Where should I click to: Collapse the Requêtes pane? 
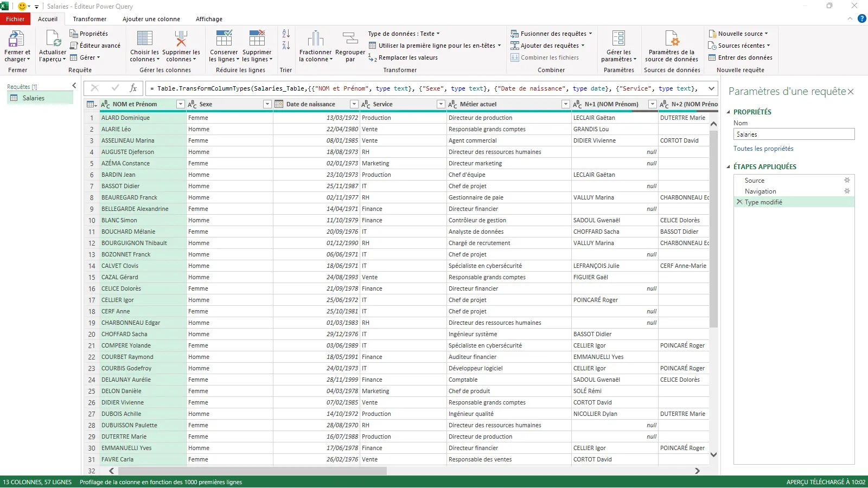pos(74,86)
